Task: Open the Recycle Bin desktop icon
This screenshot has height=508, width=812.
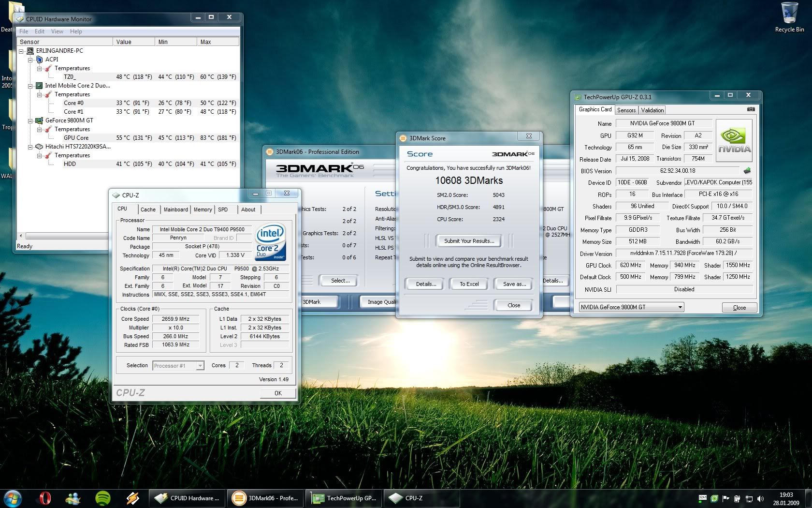Action: [x=789, y=17]
